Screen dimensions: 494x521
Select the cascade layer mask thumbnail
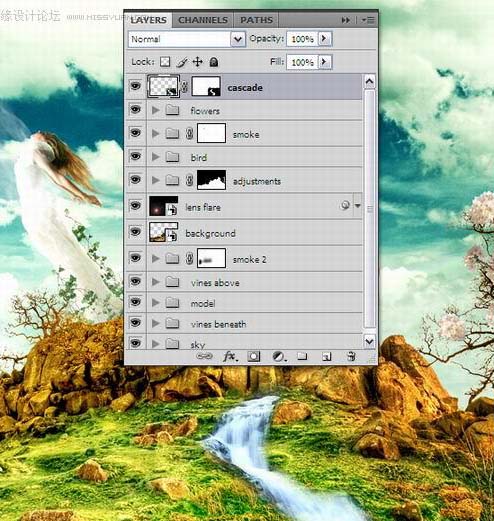206,86
